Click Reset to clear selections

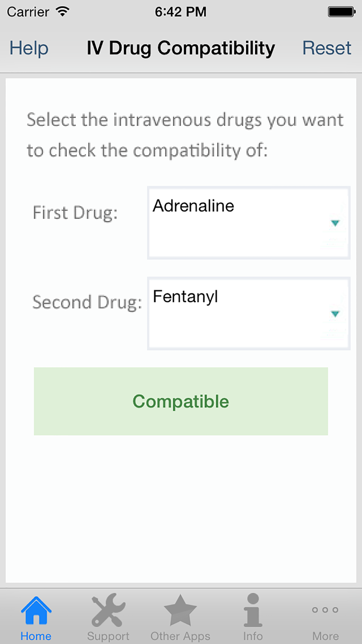327,48
